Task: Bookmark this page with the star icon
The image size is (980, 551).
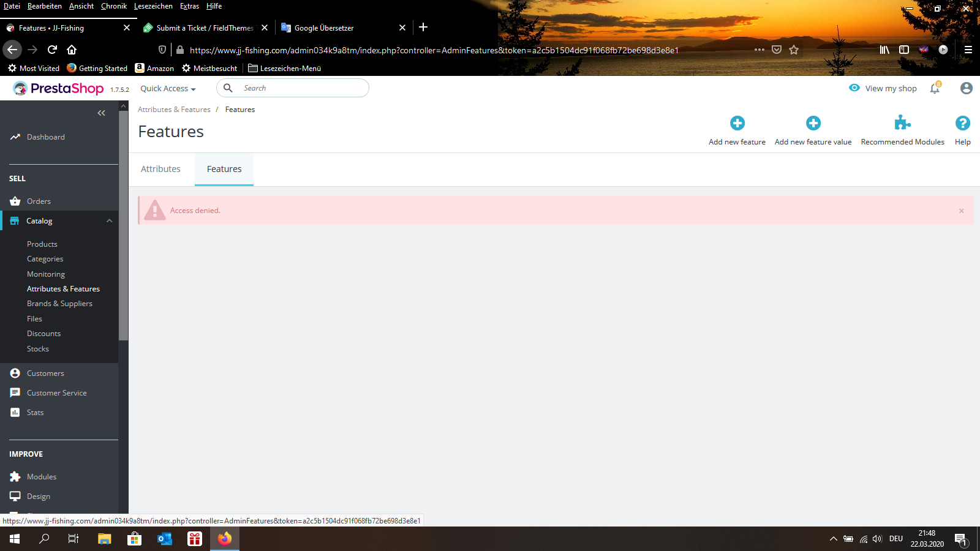Action: pos(794,50)
